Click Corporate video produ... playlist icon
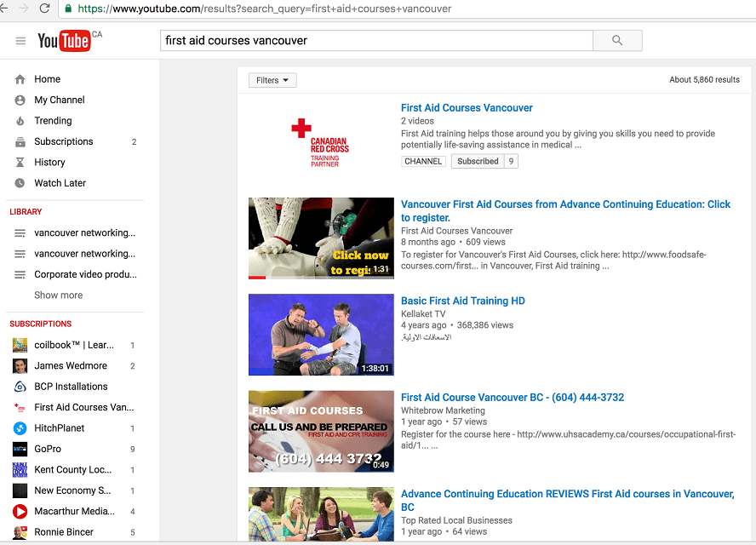 [20, 274]
